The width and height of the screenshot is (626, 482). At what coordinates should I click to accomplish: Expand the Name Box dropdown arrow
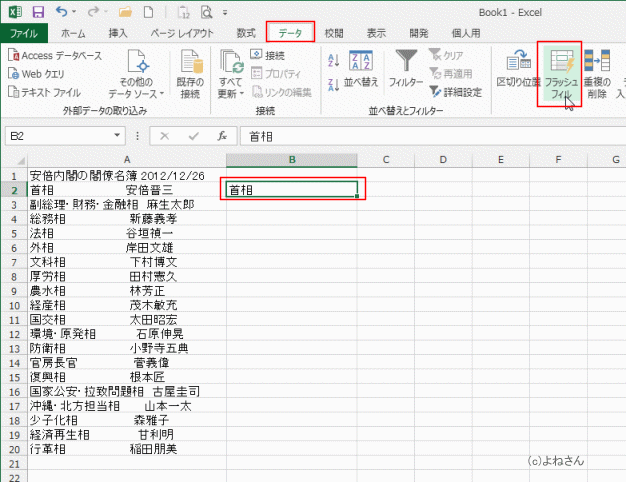pyautogui.click(x=117, y=135)
